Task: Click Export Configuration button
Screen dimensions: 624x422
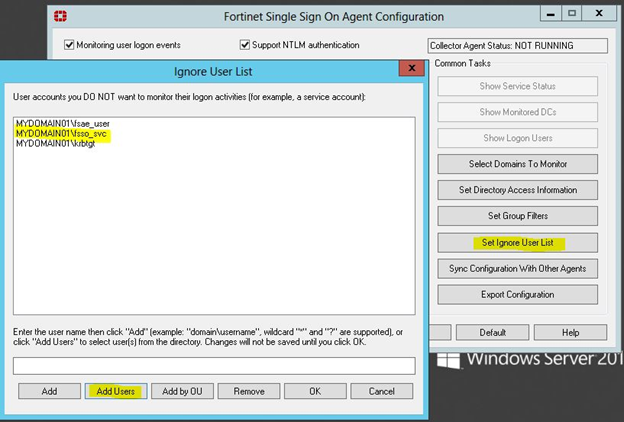Action: click(x=517, y=295)
